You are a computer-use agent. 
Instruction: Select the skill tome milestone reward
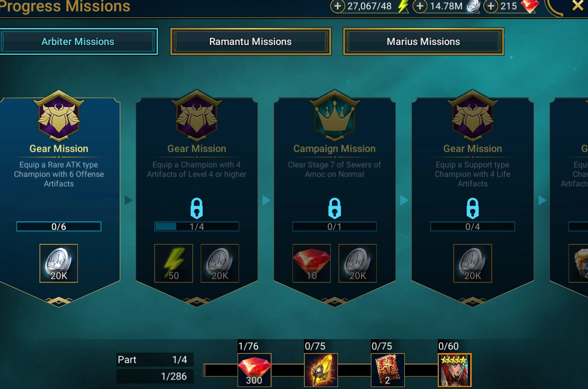coord(388,370)
